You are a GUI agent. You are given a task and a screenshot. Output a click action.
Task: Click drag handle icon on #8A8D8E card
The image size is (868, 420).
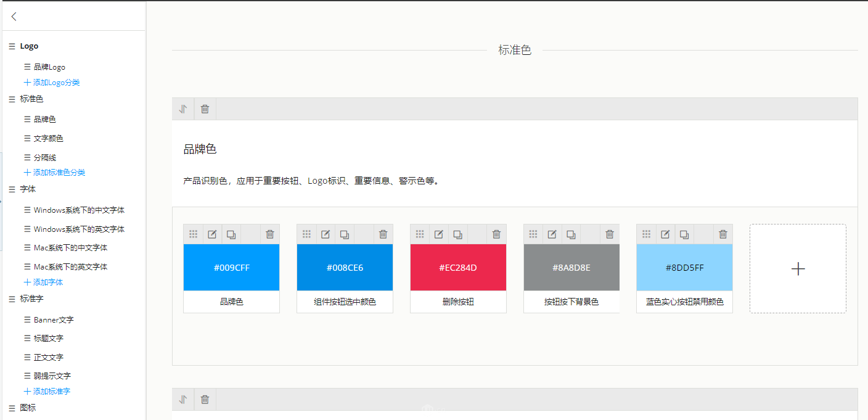click(533, 234)
